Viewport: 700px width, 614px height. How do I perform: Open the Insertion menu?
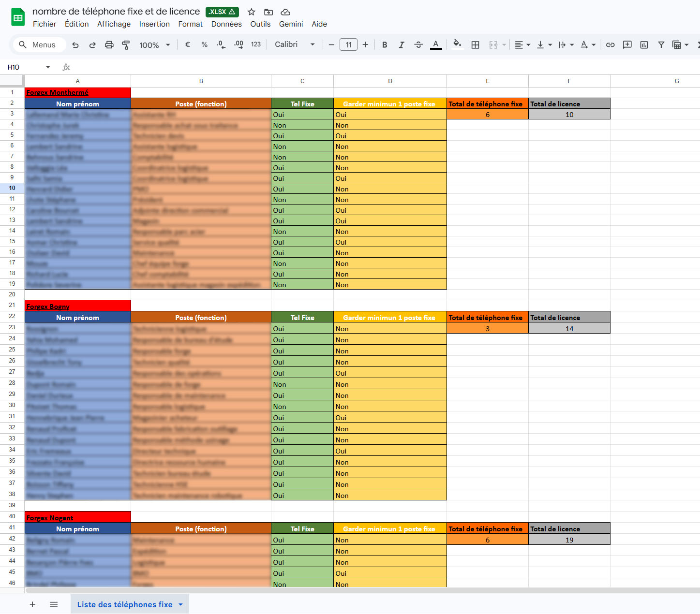[154, 24]
